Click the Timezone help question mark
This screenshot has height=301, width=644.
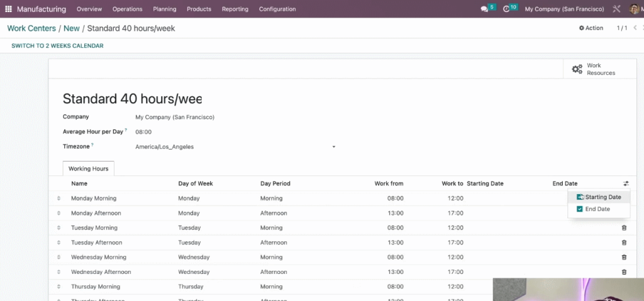coord(92,145)
